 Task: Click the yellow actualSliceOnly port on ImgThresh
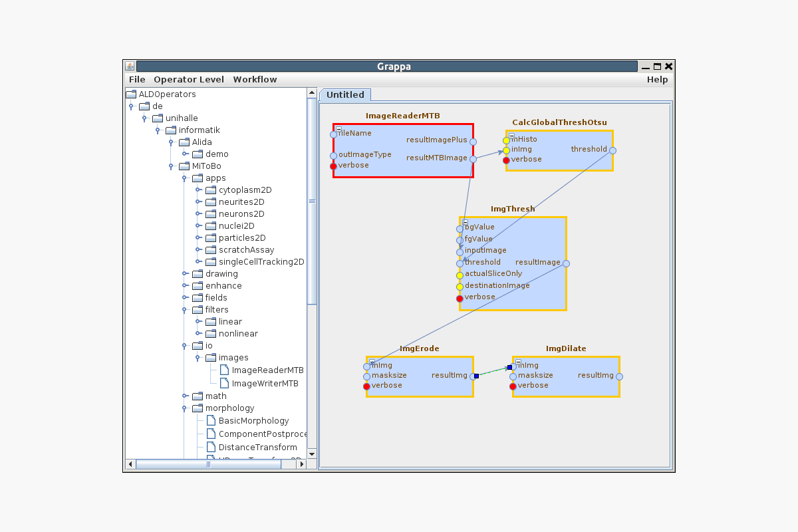pos(460,275)
